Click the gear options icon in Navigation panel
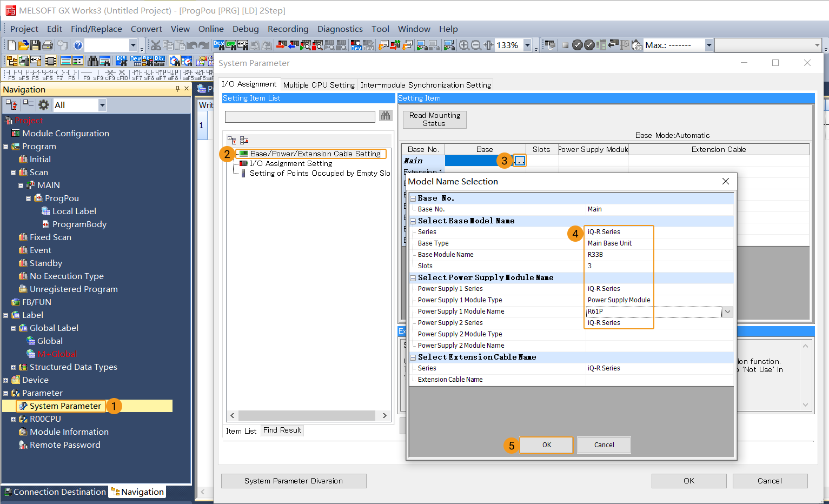This screenshot has width=829, height=504. (44, 105)
